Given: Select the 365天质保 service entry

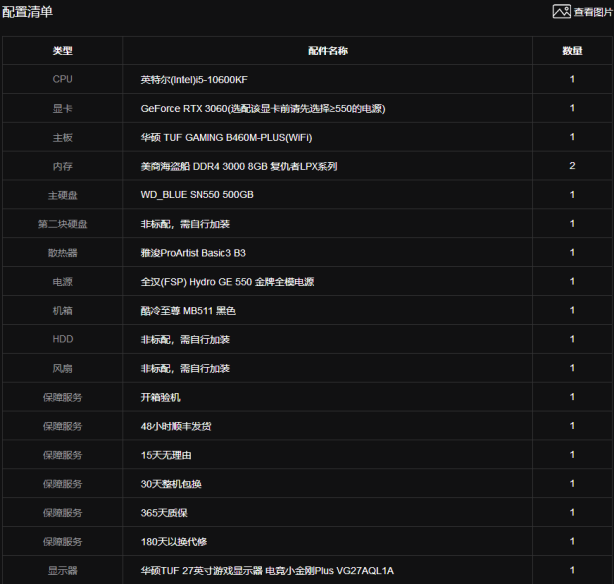Looking at the screenshot, I should (x=164, y=513).
